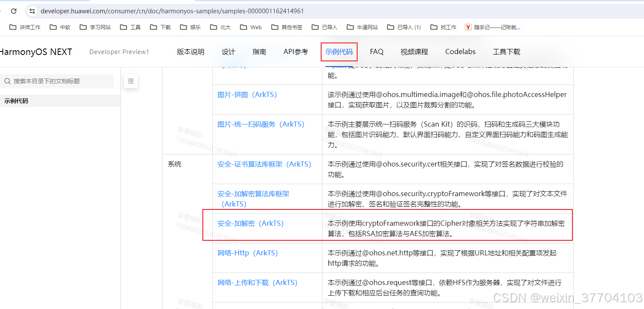
Task: Open the 安全-加解密算法库框架 (ArkTS) link
Action: point(253,199)
